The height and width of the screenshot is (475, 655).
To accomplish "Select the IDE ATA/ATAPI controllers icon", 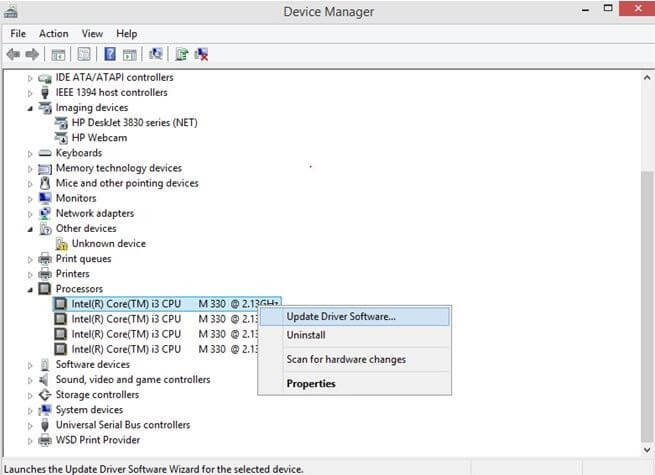I will point(45,78).
